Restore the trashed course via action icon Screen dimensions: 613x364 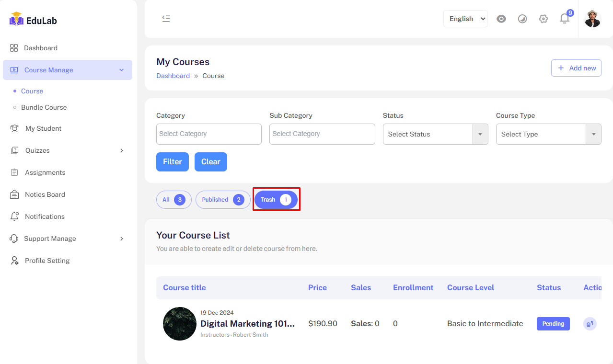(590, 324)
